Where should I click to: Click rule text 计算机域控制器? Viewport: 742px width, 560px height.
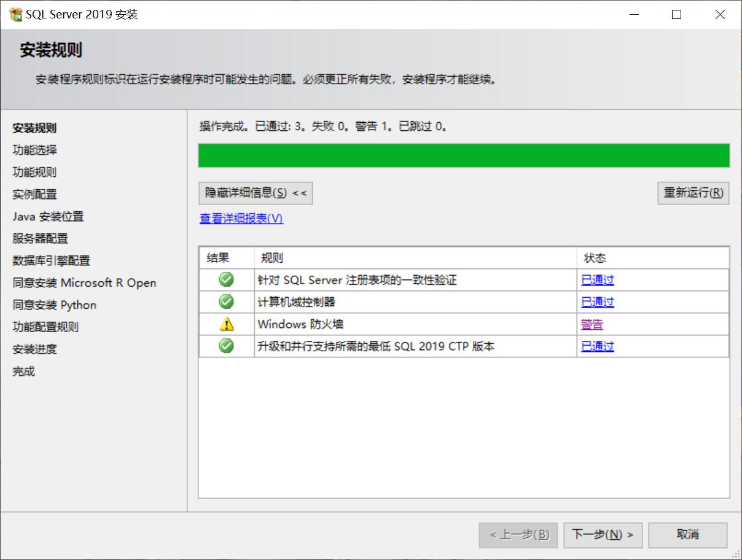pos(297,302)
